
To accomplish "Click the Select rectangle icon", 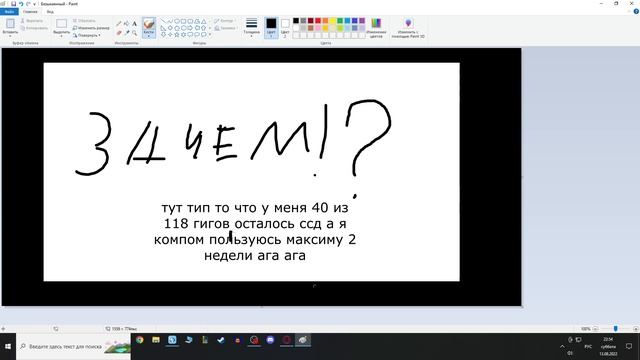I will [62, 24].
